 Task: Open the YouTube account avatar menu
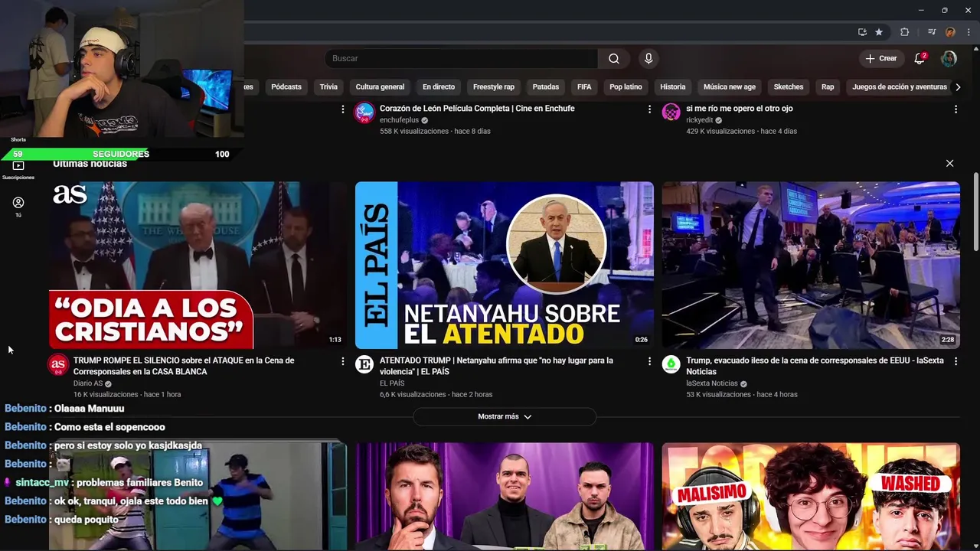[949, 58]
